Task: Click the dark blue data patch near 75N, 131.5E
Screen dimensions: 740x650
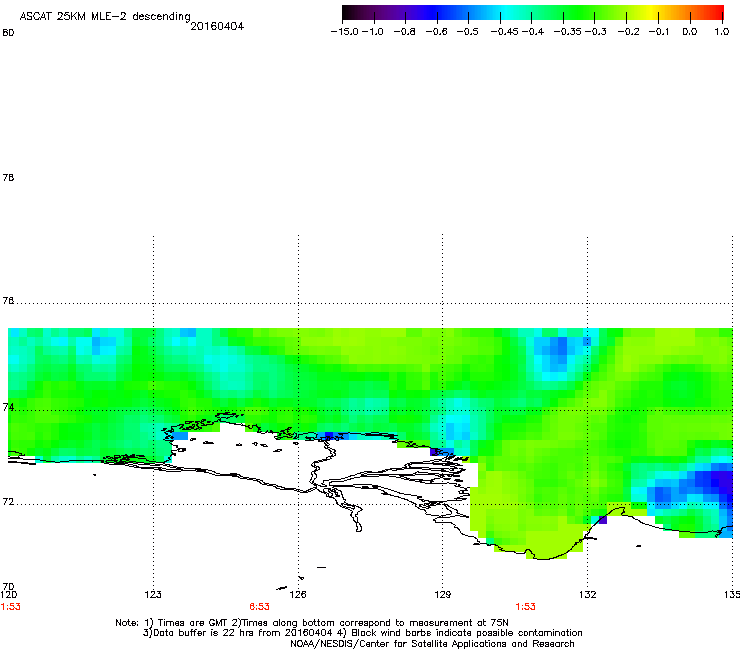Action: (558, 349)
